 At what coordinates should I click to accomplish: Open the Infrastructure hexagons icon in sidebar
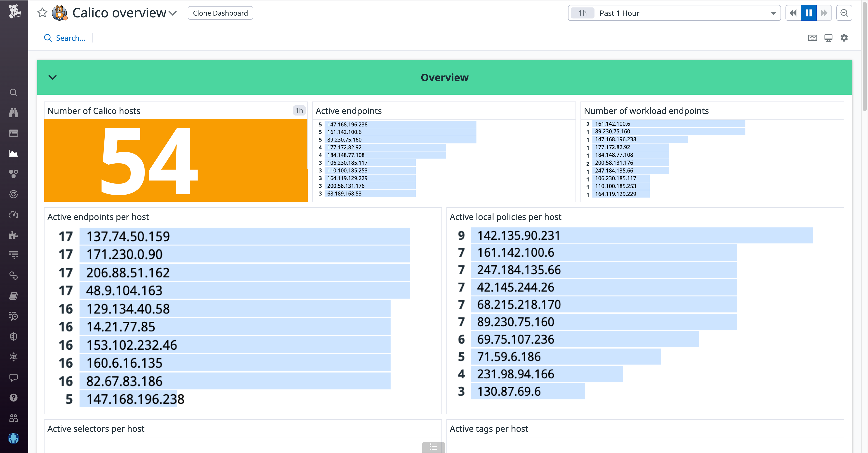(x=14, y=174)
